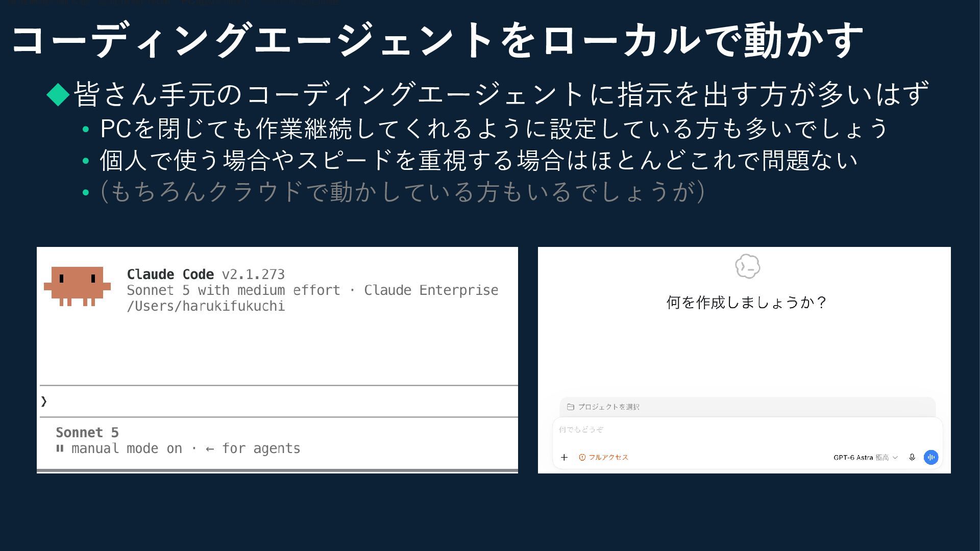
Task: Click the Claude Code terminal prompt line
Action: 279,402
